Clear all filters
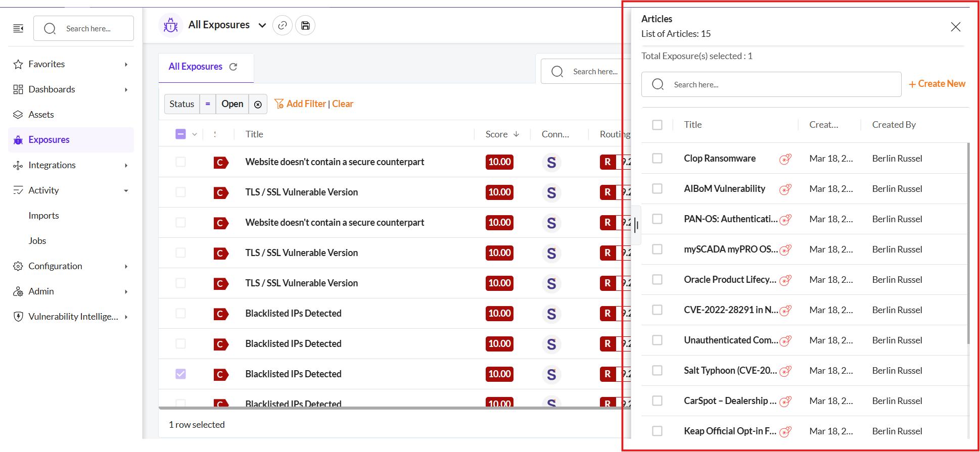This screenshot has height=452, width=980. pyautogui.click(x=343, y=104)
